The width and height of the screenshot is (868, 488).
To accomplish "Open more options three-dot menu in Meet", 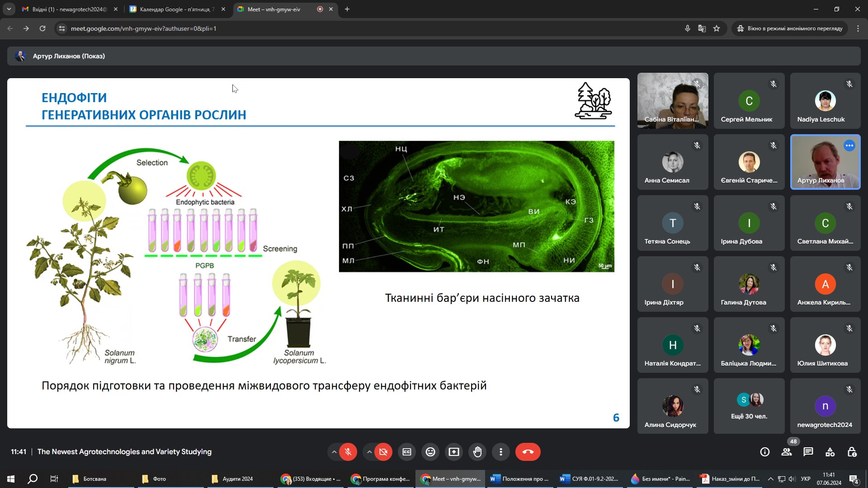I will (501, 452).
